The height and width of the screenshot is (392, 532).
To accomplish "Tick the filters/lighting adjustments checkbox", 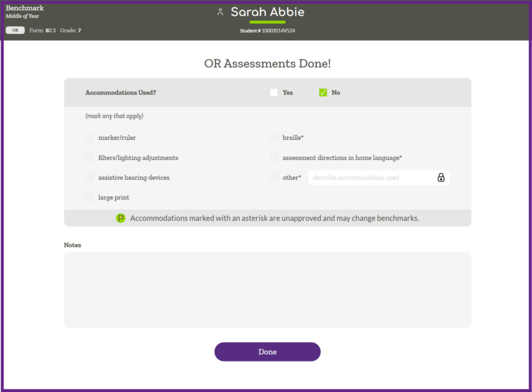I will click(x=90, y=158).
